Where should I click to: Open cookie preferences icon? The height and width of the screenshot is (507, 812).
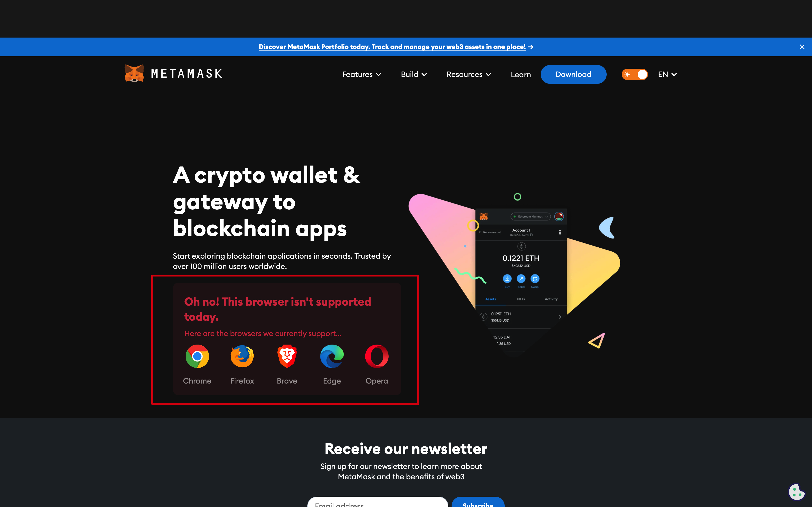click(x=796, y=492)
